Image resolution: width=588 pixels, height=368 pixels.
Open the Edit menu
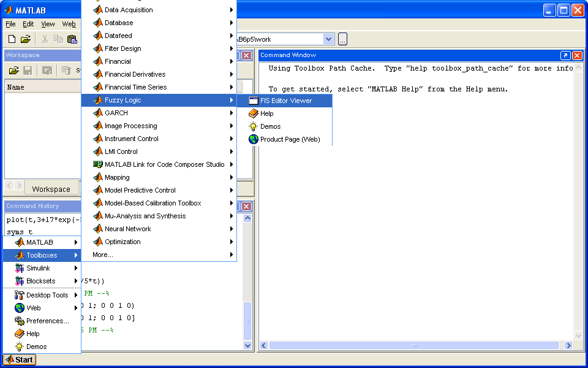coord(28,24)
